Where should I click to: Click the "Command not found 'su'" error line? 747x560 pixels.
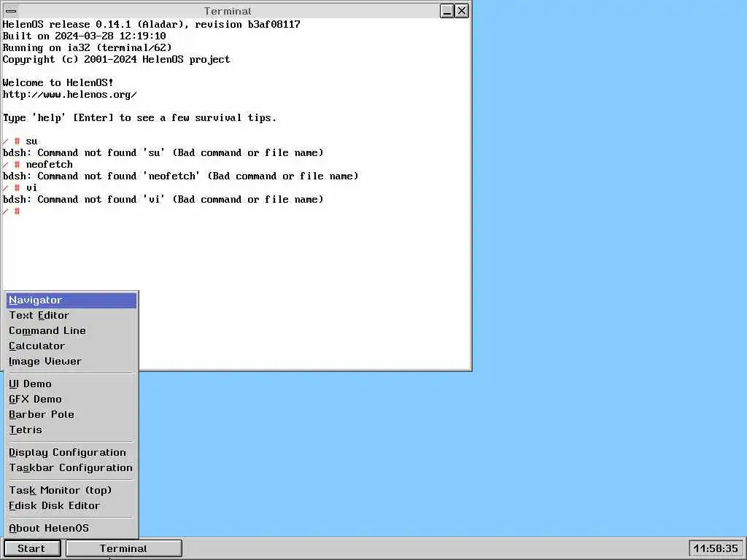(163, 152)
